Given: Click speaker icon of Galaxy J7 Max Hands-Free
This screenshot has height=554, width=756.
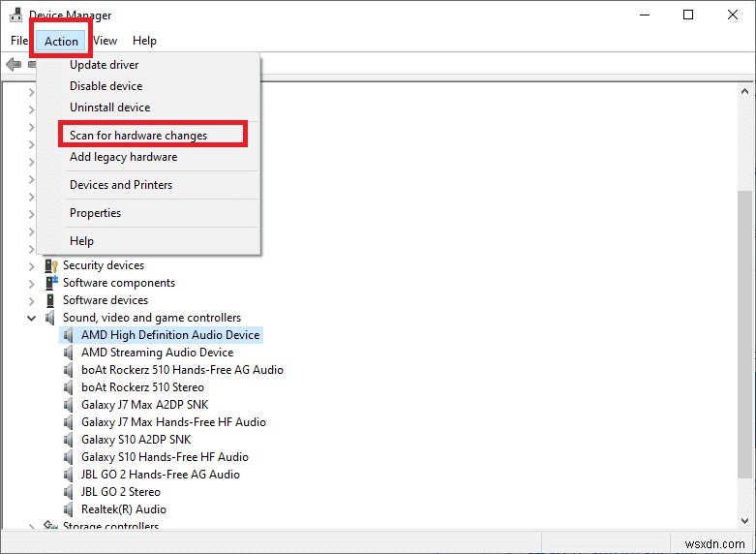Looking at the screenshot, I should 69,422.
